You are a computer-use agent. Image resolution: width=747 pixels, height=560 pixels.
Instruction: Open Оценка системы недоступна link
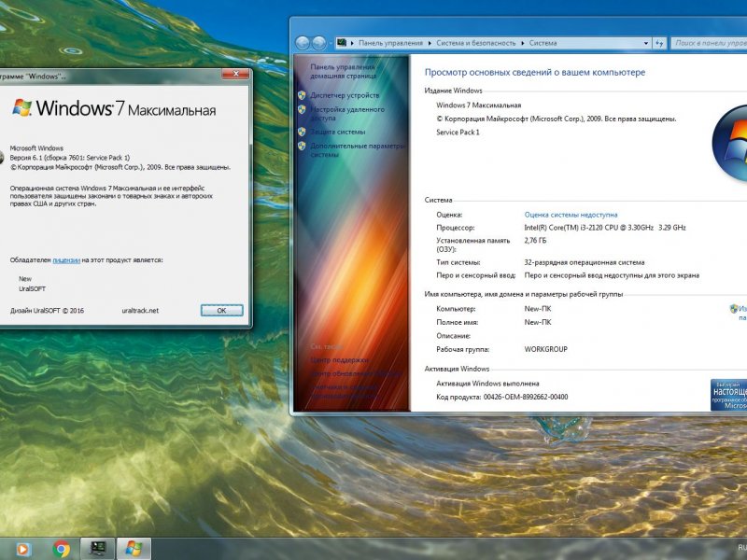tap(571, 215)
